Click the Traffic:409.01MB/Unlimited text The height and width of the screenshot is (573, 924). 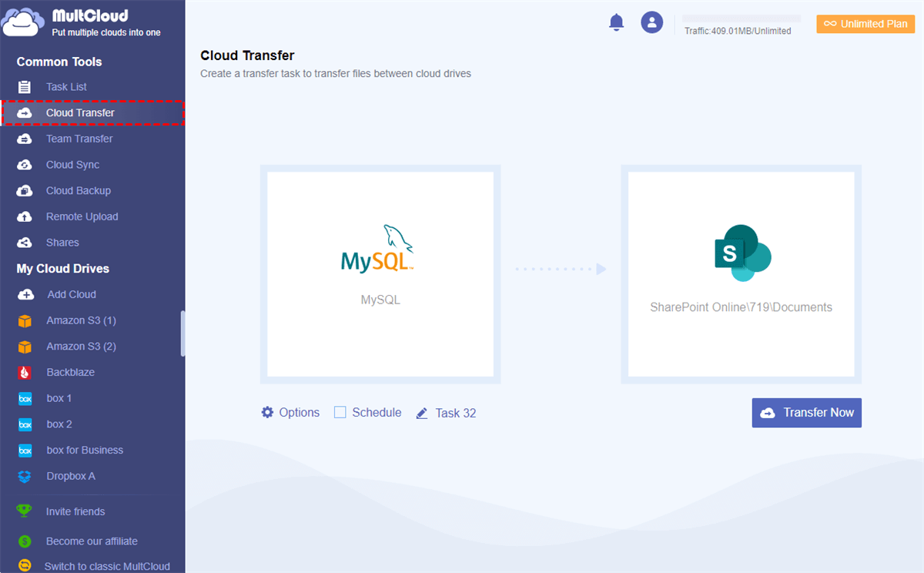(738, 31)
